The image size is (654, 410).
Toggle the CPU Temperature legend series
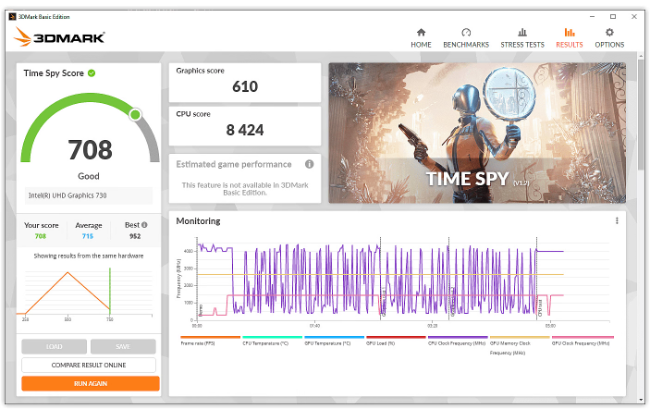click(x=264, y=342)
